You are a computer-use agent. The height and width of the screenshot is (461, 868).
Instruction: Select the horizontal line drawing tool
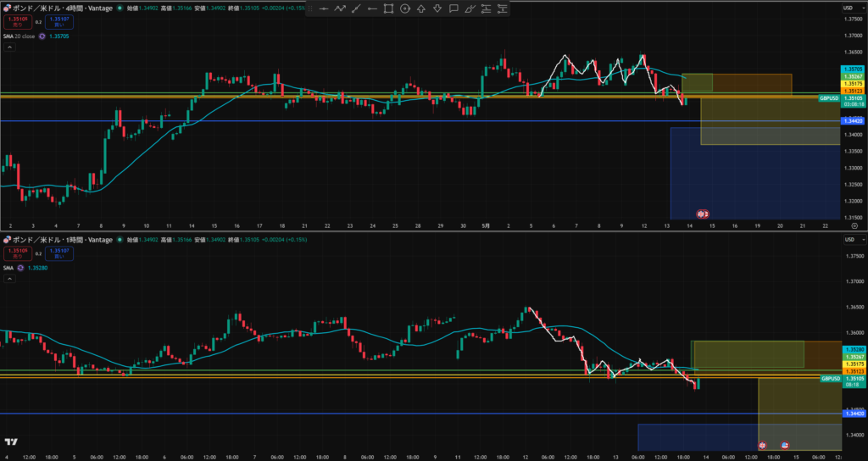click(324, 8)
